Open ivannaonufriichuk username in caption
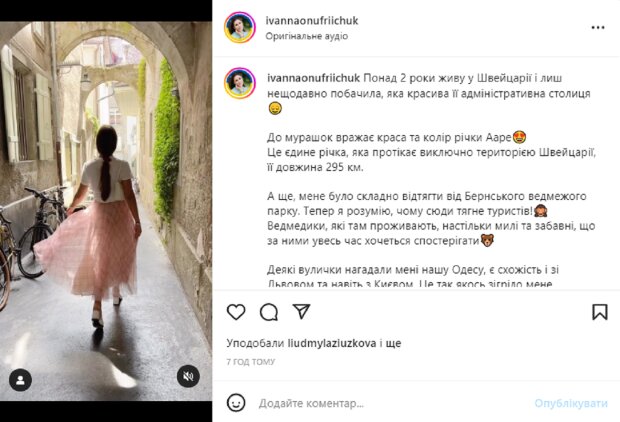 pyautogui.click(x=314, y=78)
